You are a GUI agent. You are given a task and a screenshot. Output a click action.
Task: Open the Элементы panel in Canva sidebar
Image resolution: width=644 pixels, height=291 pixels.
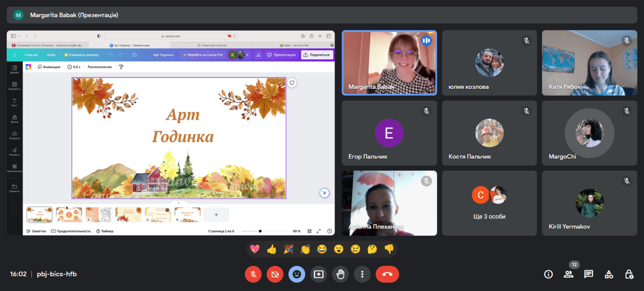(14, 86)
